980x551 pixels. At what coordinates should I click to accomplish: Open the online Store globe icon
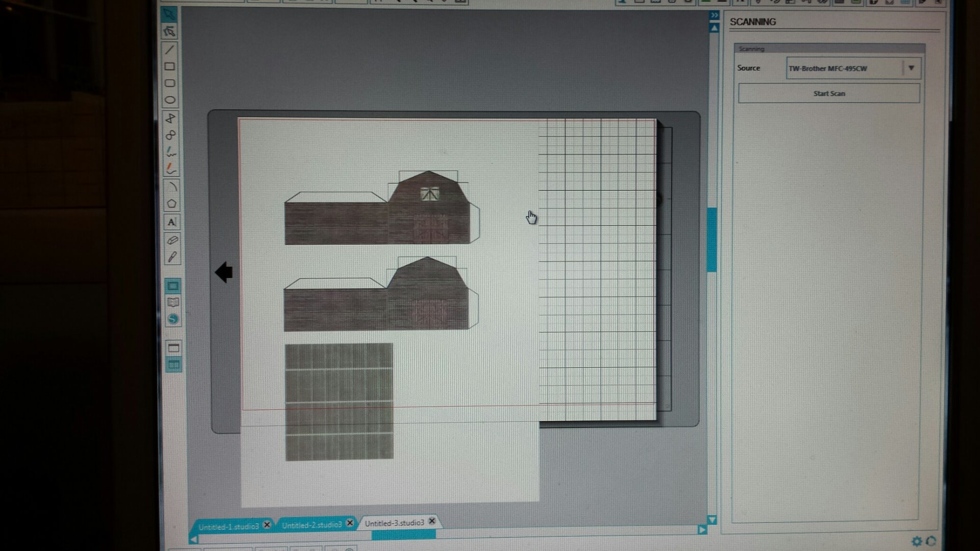173,319
